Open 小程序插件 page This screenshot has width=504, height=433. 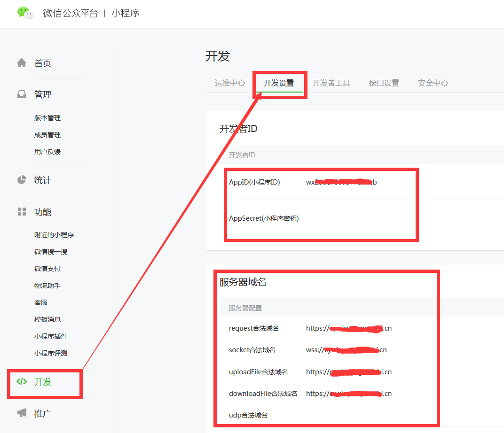coord(51,336)
